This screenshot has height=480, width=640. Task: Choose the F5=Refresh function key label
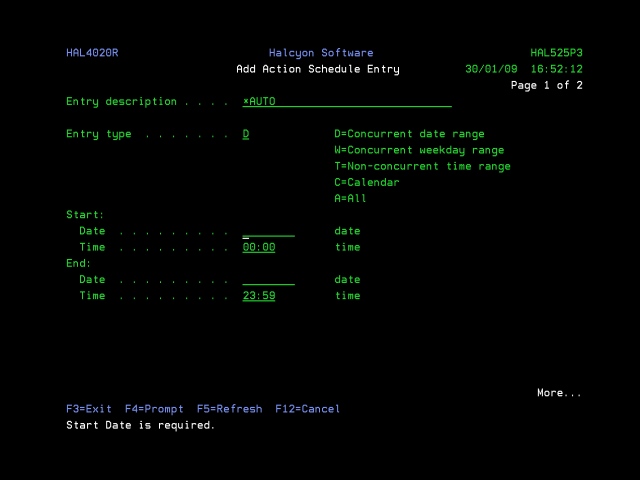229,409
